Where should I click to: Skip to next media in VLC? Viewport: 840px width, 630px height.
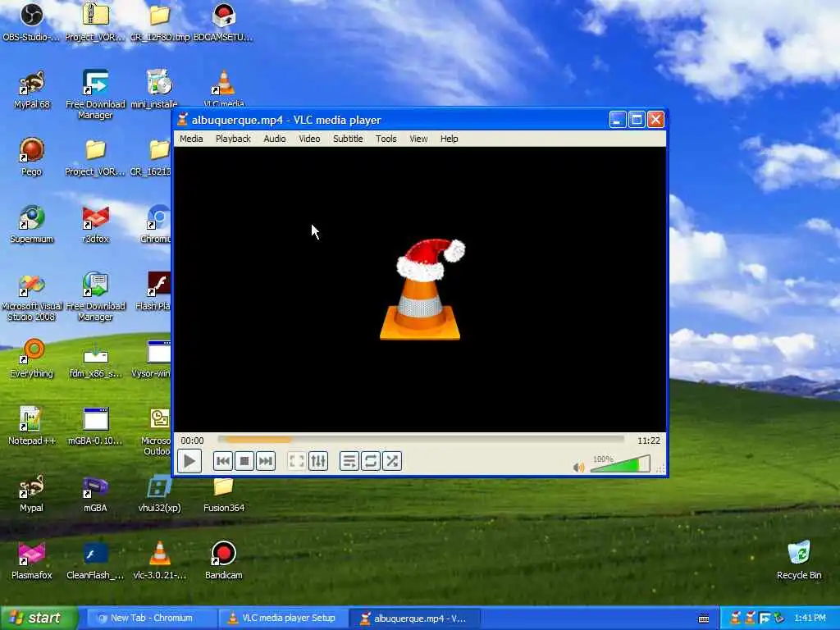pos(266,461)
